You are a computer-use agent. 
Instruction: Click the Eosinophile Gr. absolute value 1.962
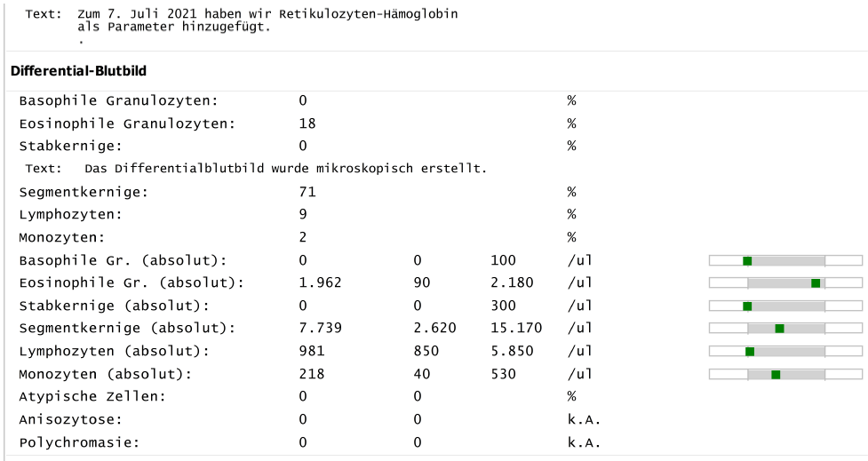coord(320,282)
